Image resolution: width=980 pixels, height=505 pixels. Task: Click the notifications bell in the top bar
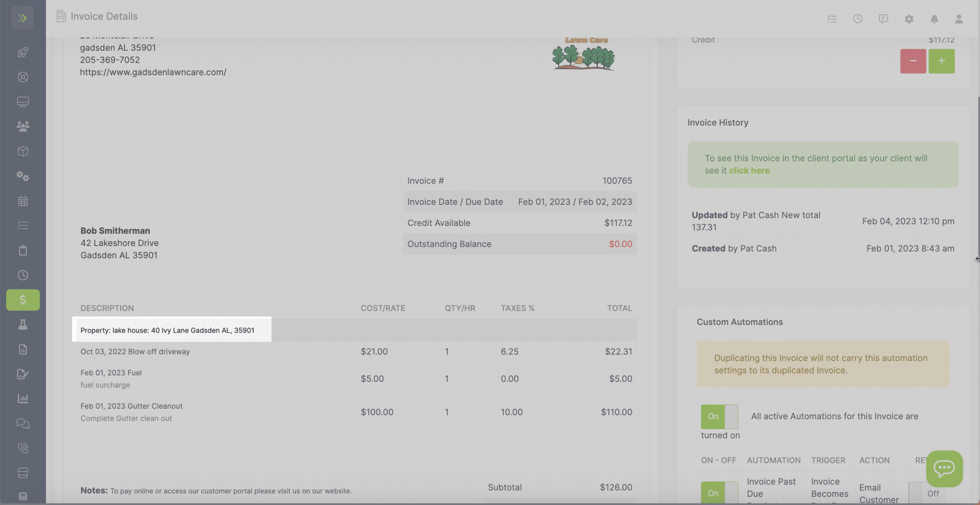click(935, 19)
